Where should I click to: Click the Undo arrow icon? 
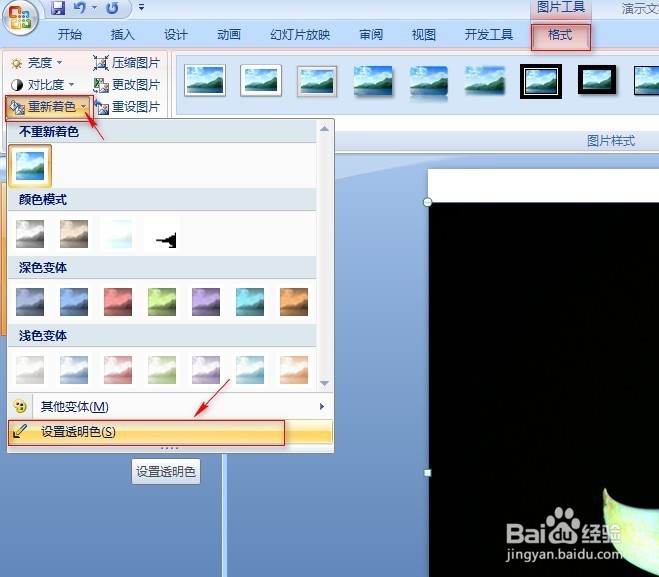(x=80, y=8)
